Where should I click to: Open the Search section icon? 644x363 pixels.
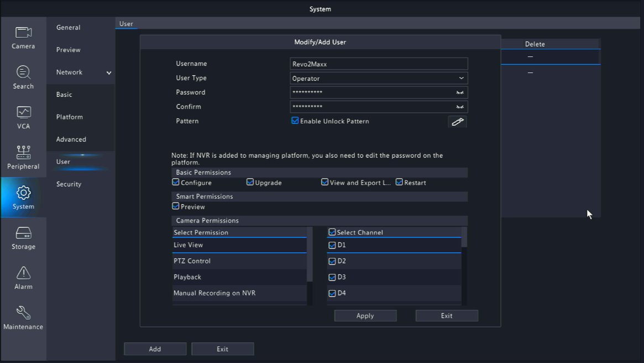[23, 72]
